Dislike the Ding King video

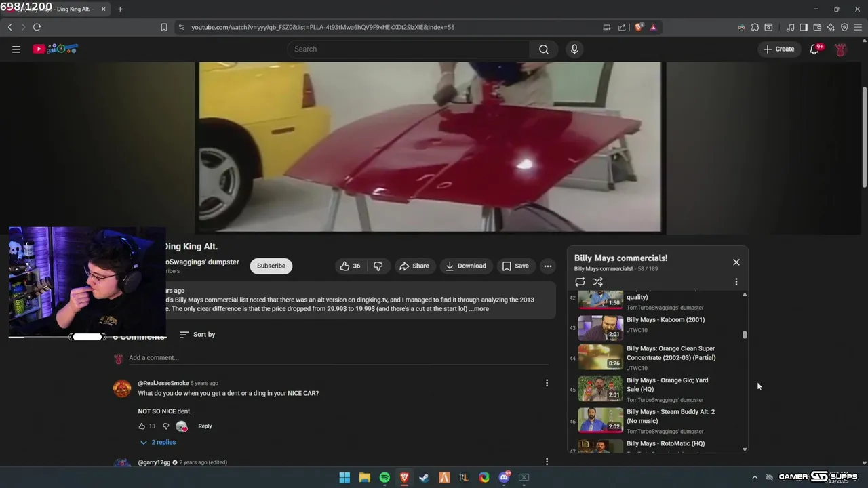pos(378,266)
